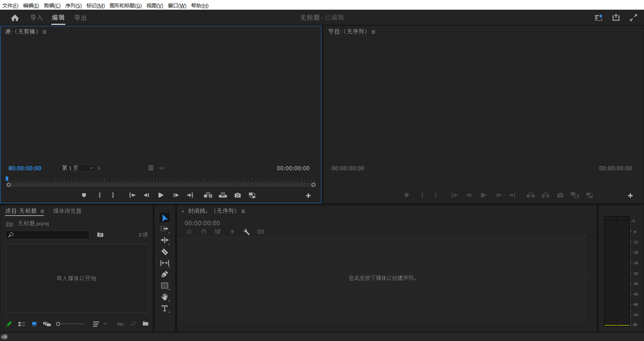644x341 pixels.
Task: Play the Program monitor sequence
Action: 483,195
